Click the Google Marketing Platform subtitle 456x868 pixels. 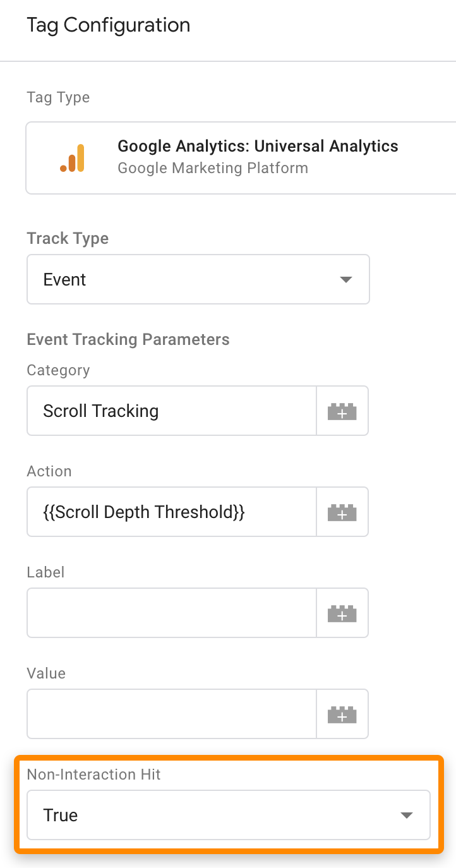pos(212,167)
